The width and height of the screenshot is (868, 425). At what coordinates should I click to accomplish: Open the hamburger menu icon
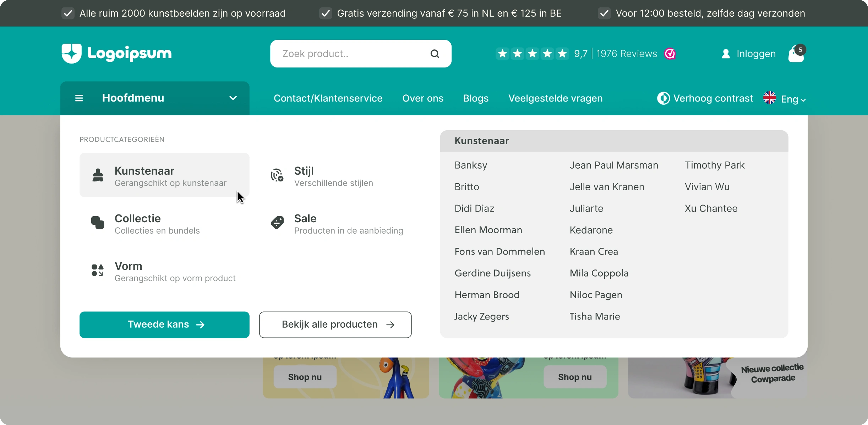(79, 98)
